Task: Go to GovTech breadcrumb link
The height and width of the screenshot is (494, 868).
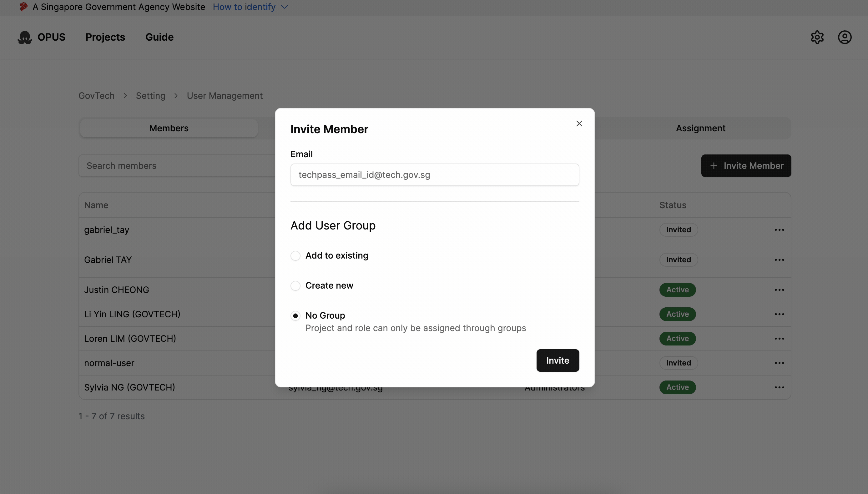Action: (x=96, y=96)
